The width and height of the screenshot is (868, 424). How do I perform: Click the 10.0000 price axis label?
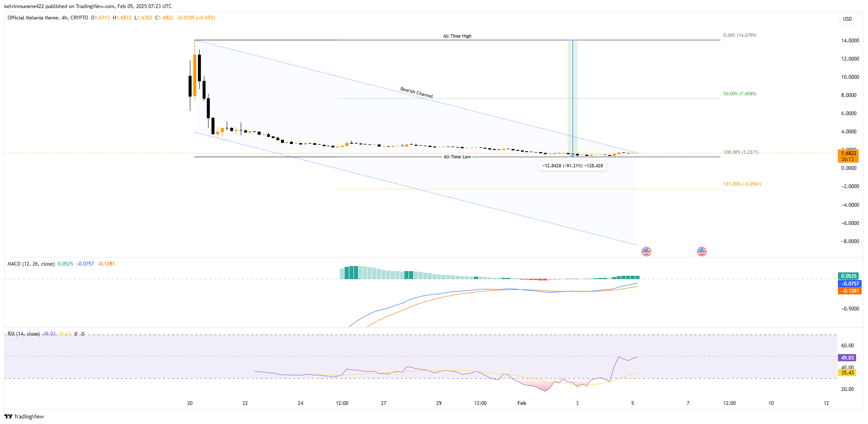(x=850, y=77)
